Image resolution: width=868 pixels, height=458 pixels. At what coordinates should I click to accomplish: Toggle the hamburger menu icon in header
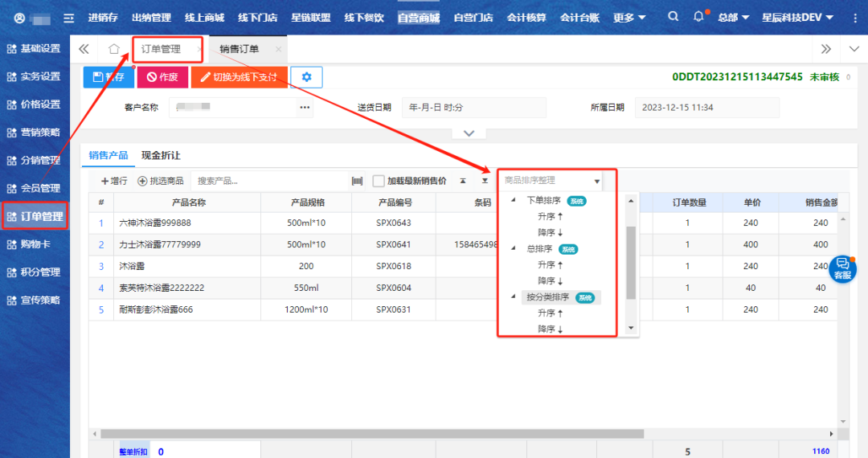69,18
